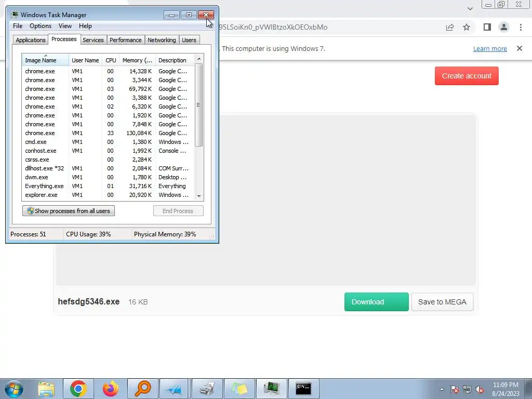Select the dwm.exe process row
This screenshot has height=399, width=532.
(109, 177)
